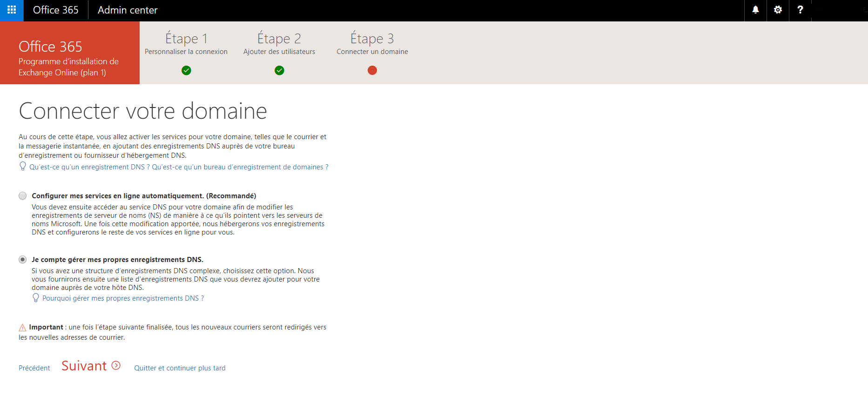
Task: Click the red status dot under Étape 3
Action: tap(372, 70)
